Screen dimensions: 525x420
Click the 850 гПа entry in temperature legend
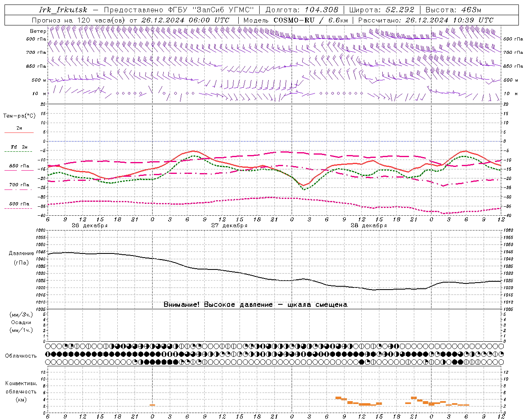tap(19, 166)
